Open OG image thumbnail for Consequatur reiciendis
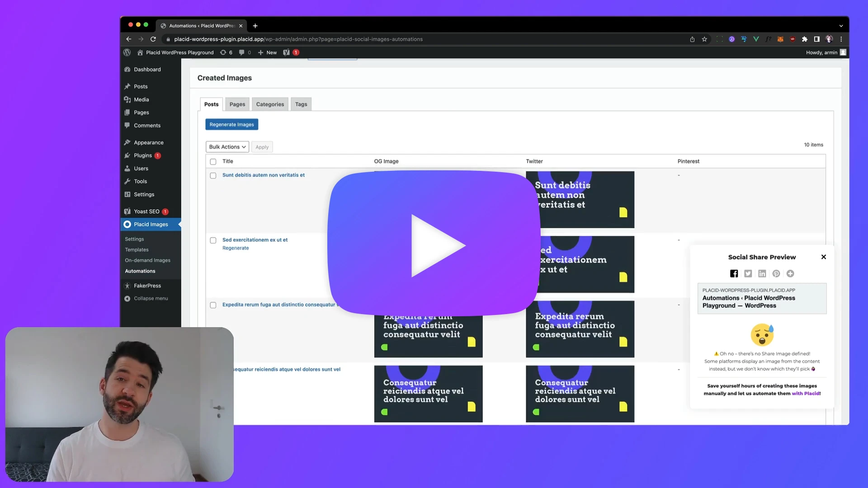Viewport: 868px width, 488px height. click(428, 394)
